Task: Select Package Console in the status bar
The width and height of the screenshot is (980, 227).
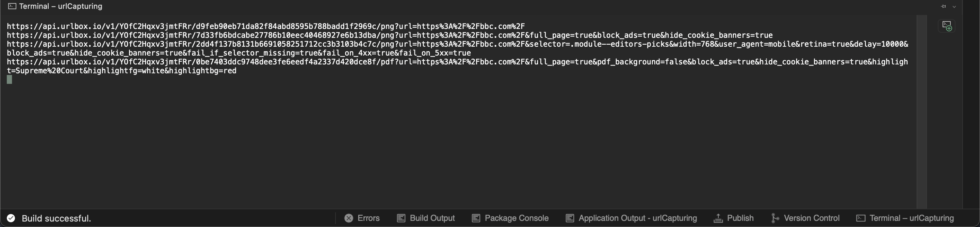Action: [516, 218]
